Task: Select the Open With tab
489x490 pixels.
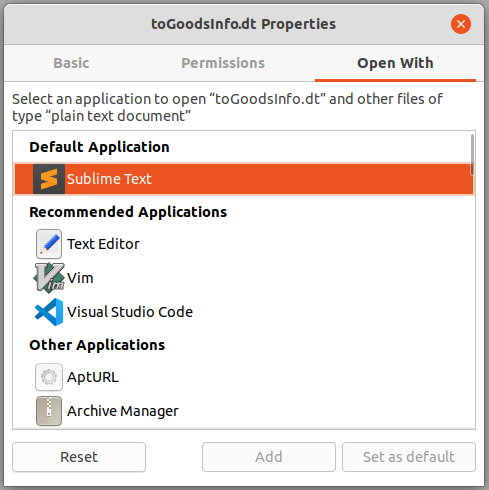Action: tap(395, 63)
